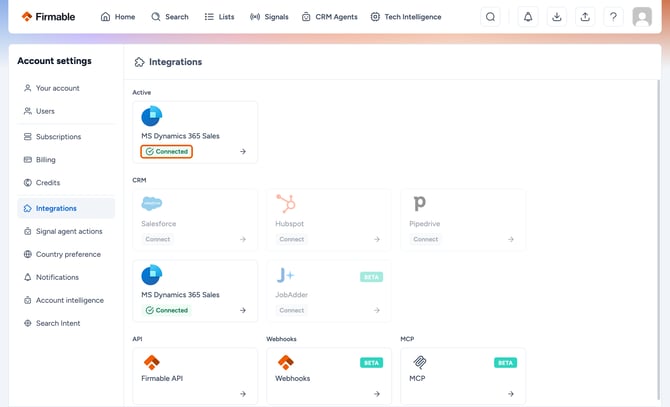
Task: Click arrow on CRM MS Dynamics 365 card
Action: click(x=243, y=310)
